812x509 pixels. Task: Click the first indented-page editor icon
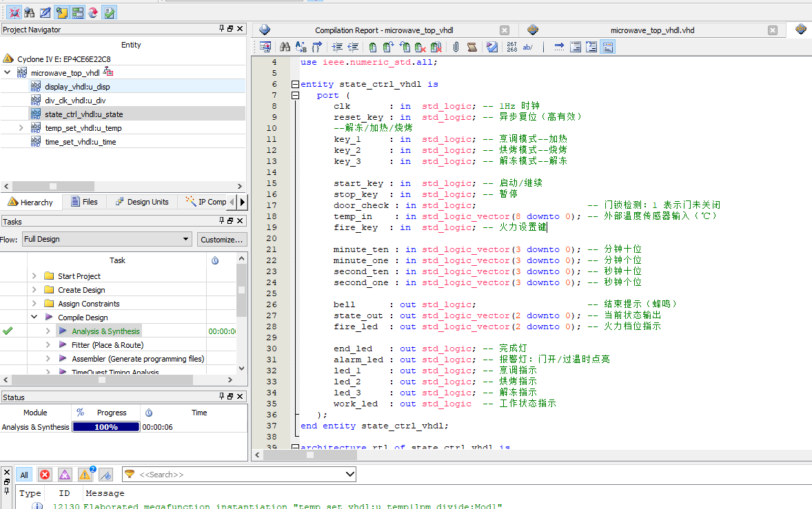[576, 47]
